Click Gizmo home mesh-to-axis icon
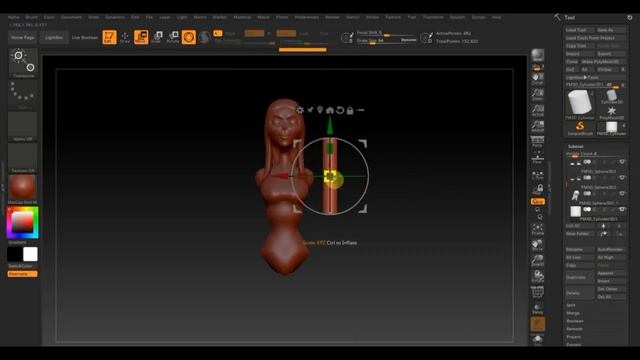The width and height of the screenshot is (640, 360). tap(330, 110)
